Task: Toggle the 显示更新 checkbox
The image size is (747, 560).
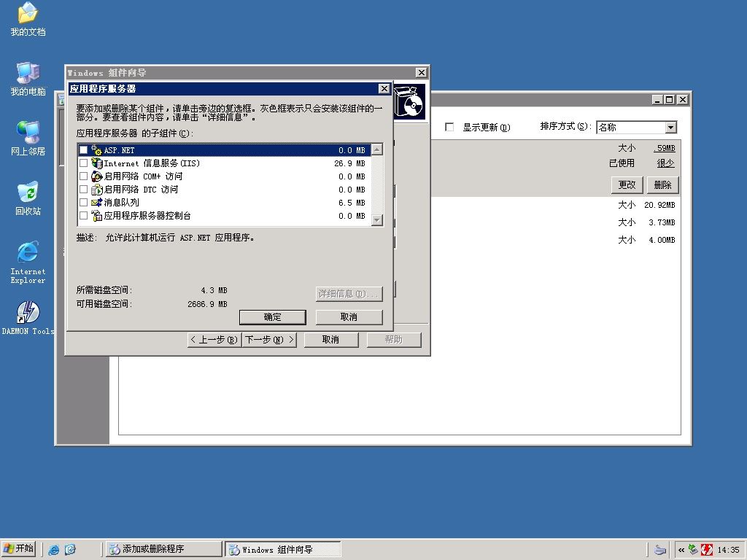Action: coord(449,127)
